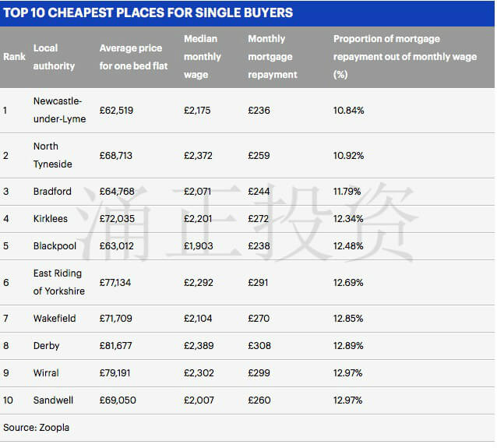Viewport: 497px width, 448px height.
Task: Select the Newcastle-under-Lyme row name
Action: point(59,110)
